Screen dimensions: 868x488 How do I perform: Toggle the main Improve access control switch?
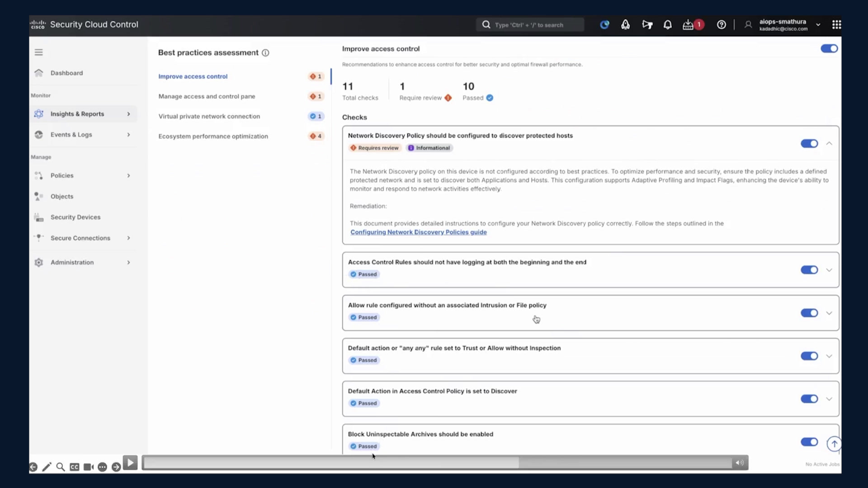tap(829, 49)
